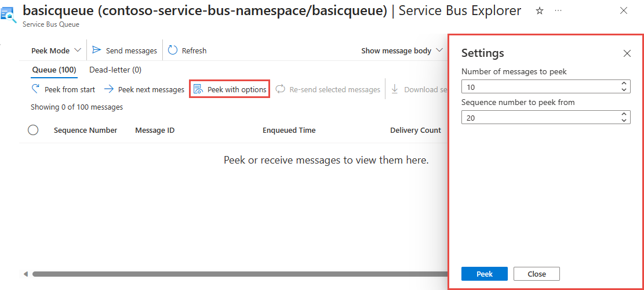Open the more options ellipsis in title
This screenshot has width=644, height=290.
click(x=558, y=11)
